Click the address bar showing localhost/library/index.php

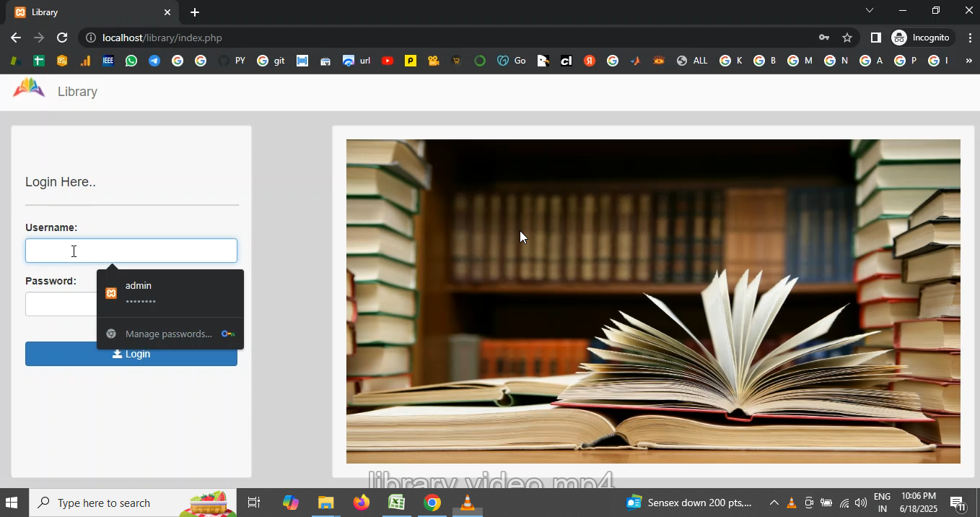(162, 38)
